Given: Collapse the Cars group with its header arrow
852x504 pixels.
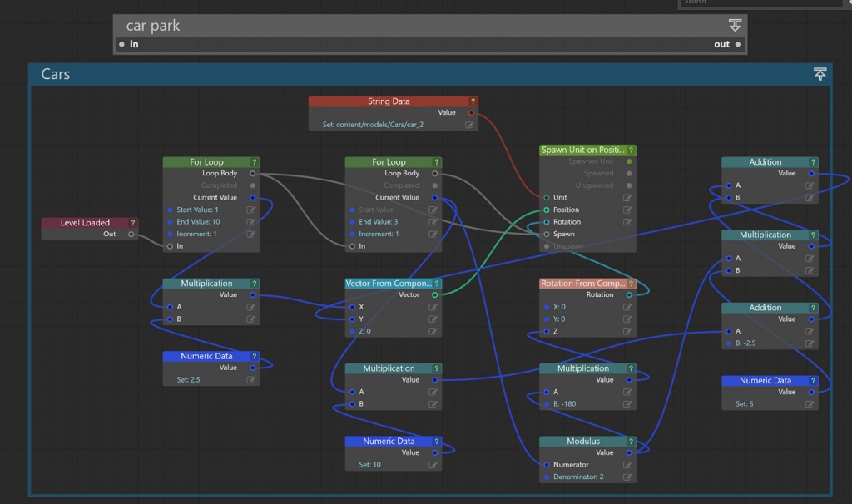Looking at the screenshot, I should 820,74.
